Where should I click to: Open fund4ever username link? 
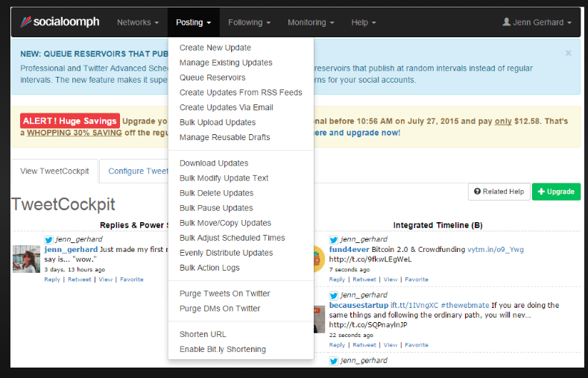(x=349, y=250)
